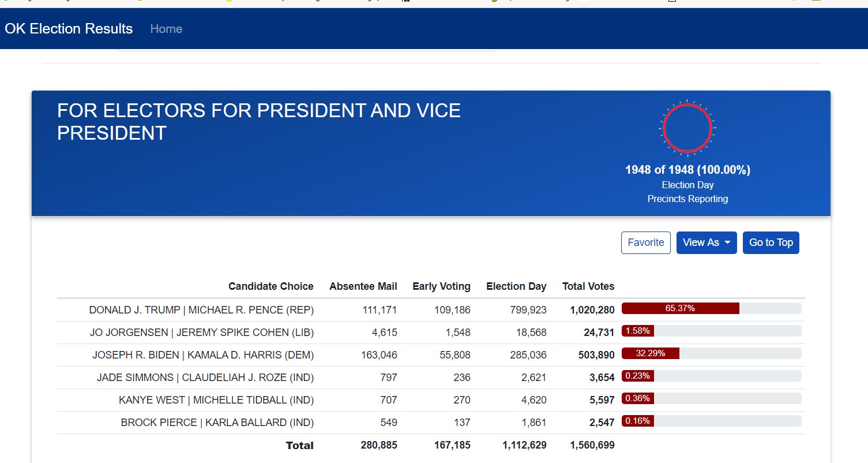Select the Brock Pierce candidate name
868x463 pixels.
pos(217,423)
